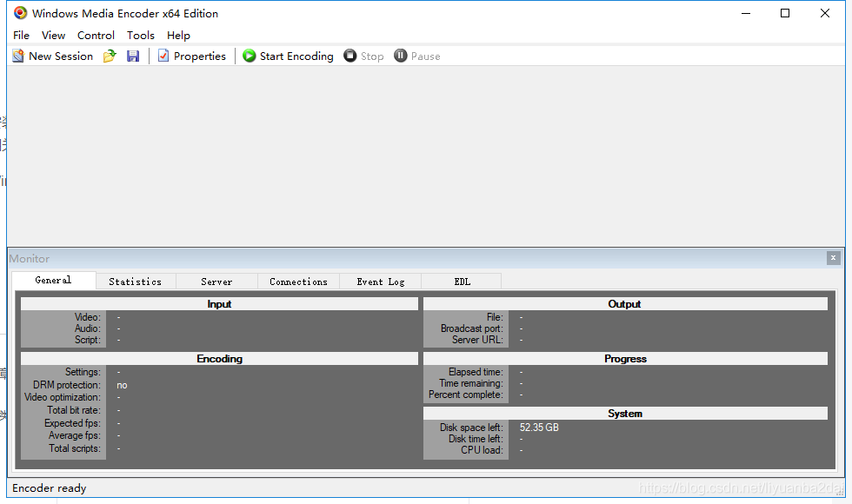Maximize the Windows Media Encoder window
Viewport: 852px width, 504px height.
[785, 13]
